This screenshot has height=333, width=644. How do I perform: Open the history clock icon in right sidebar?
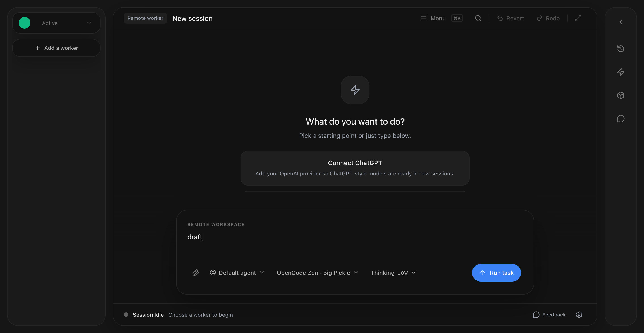click(621, 49)
